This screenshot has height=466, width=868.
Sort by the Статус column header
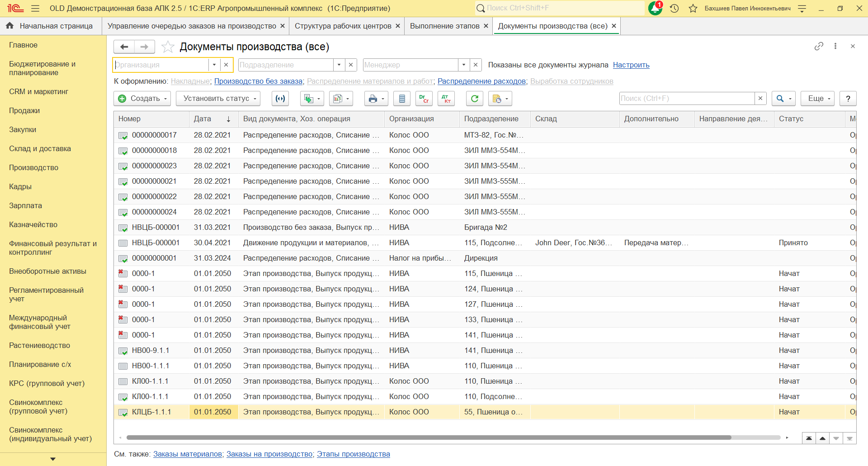tap(809, 119)
